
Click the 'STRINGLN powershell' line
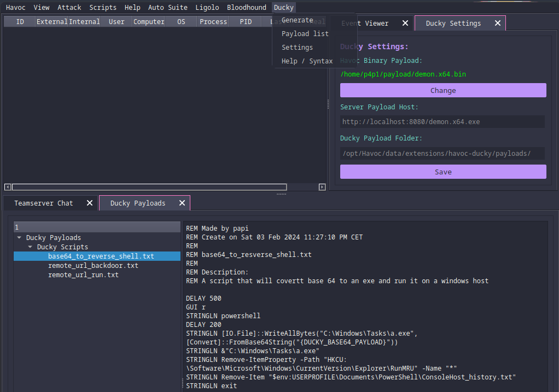pos(223,316)
